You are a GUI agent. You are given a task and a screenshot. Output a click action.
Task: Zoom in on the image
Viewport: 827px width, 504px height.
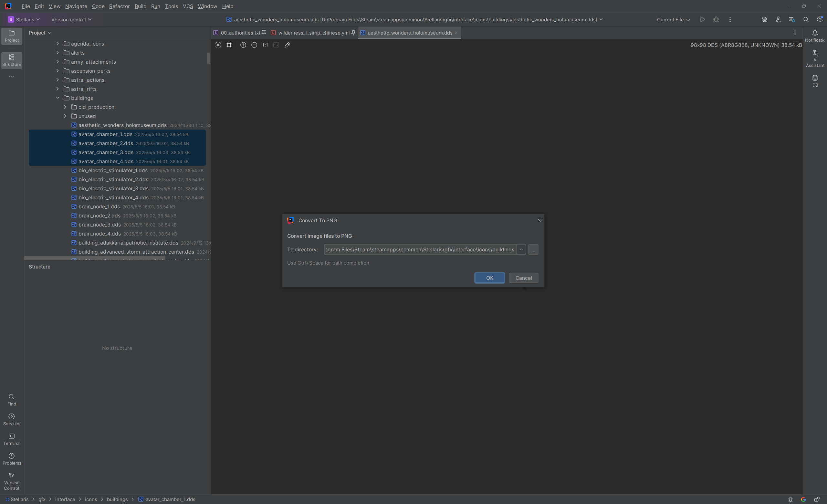click(243, 45)
